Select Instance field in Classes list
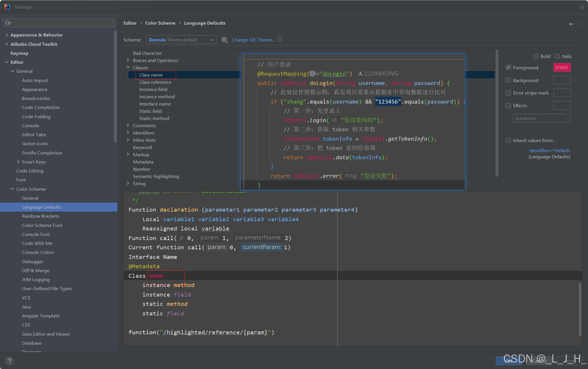588x369 pixels. point(153,89)
